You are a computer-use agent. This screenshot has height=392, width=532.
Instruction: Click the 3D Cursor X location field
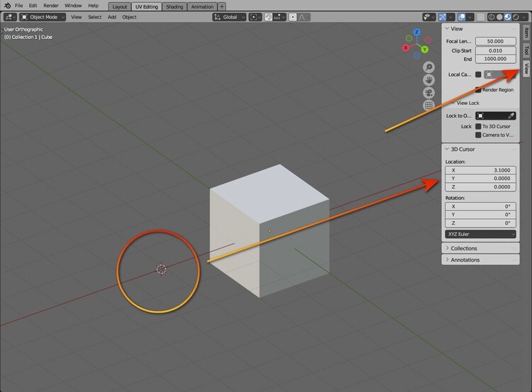480,170
